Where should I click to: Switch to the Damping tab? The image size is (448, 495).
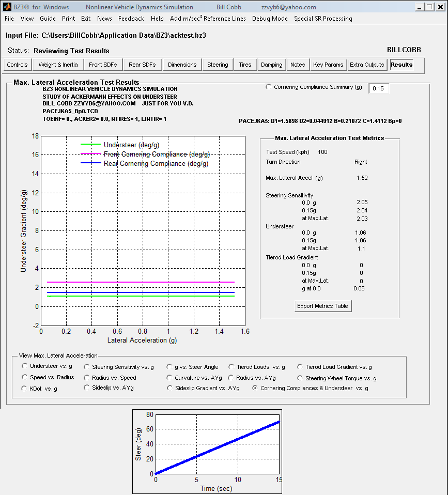tap(272, 65)
